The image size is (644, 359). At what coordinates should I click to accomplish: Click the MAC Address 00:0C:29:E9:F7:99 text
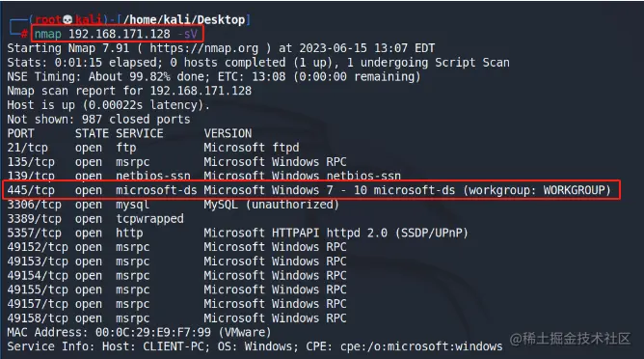coord(109,332)
